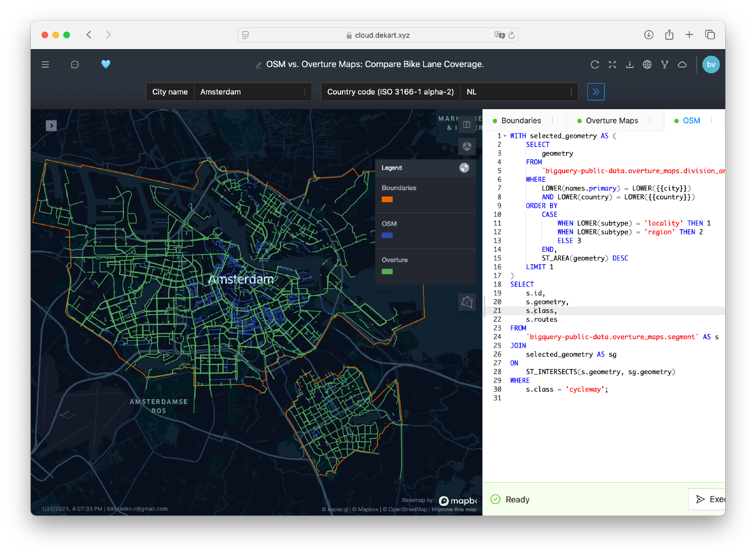Image resolution: width=756 pixels, height=556 pixels.
Task: Close the legend with pie icon
Action: (464, 168)
